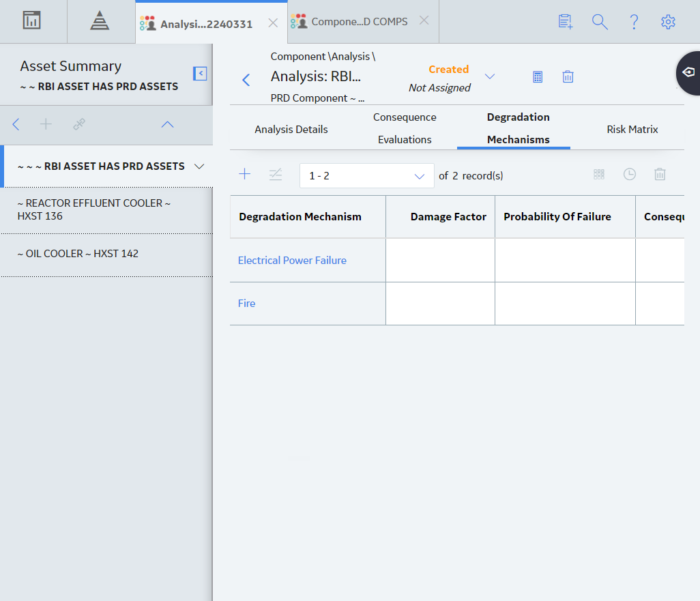The image size is (700, 601).
Task: Click the link asset chain icon
Action: coord(79,124)
